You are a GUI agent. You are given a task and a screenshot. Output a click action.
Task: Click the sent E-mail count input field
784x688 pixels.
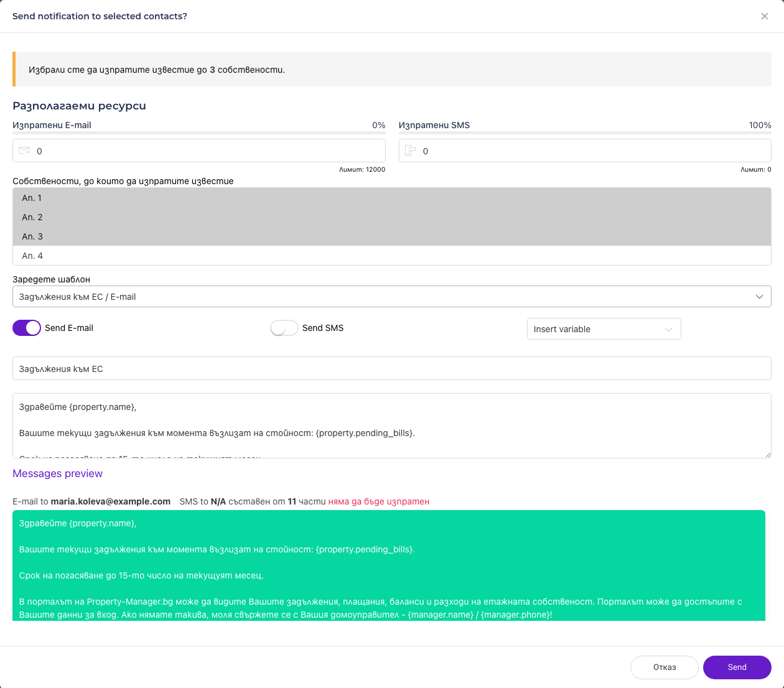coord(199,151)
